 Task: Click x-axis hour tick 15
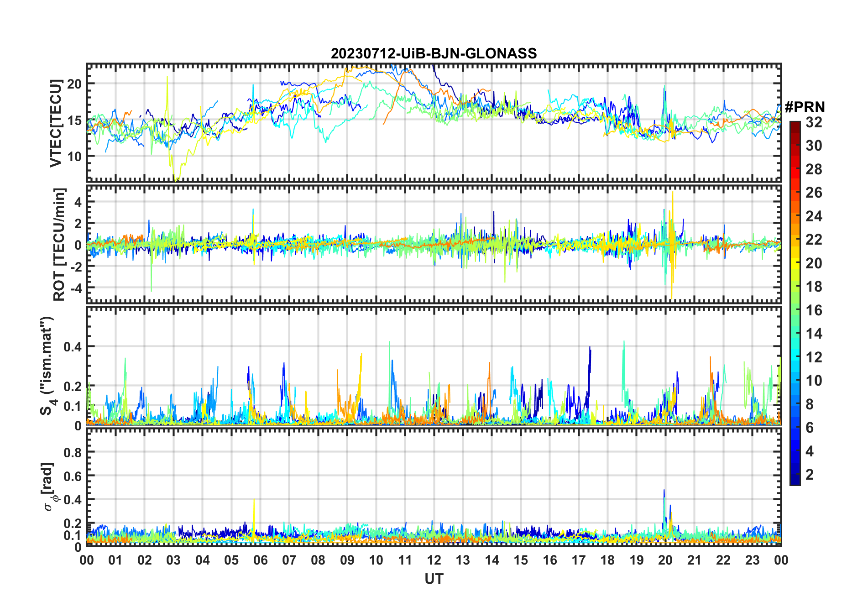(x=521, y=560)
